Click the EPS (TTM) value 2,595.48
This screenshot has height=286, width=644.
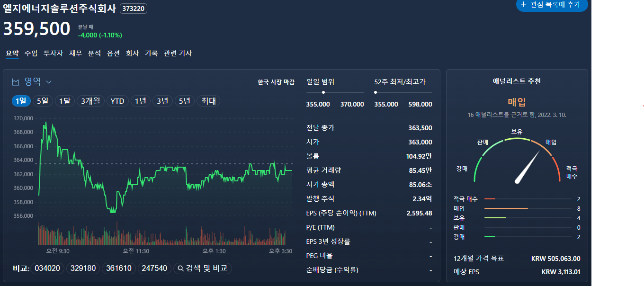[420, 213]
